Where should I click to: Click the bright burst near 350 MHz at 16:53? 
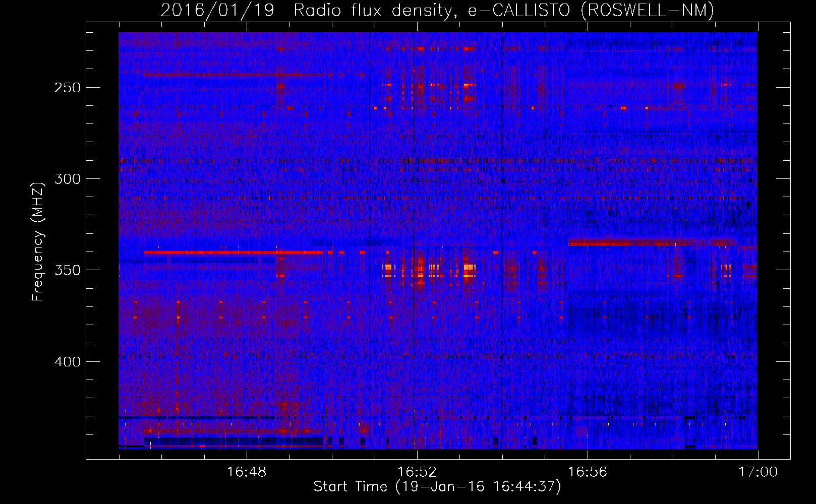coord(469,271)
